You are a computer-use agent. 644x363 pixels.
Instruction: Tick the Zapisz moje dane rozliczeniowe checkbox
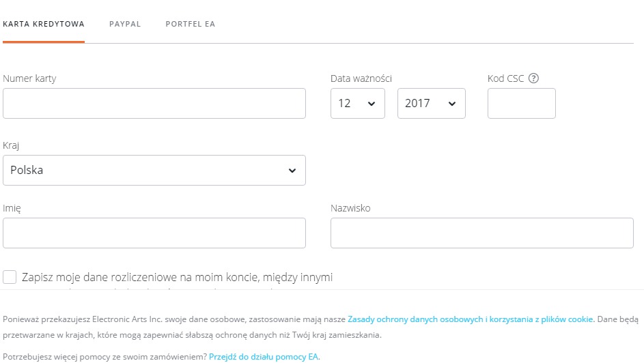10,277
